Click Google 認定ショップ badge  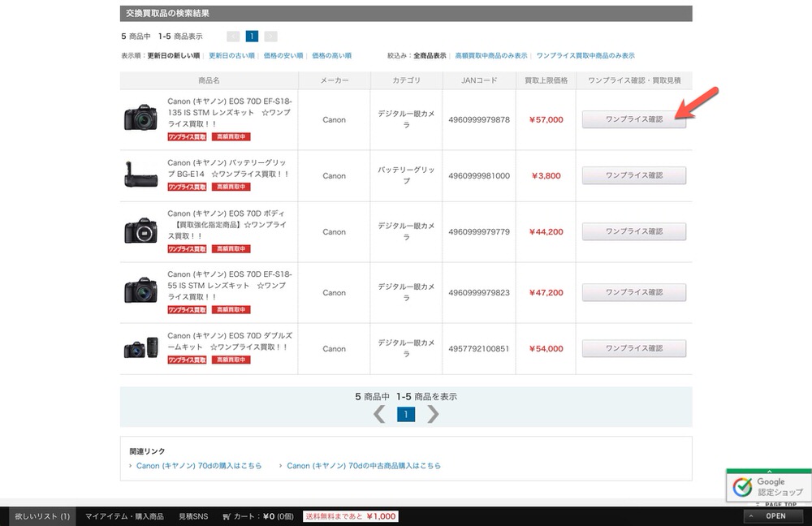click(x=768, y=487)
